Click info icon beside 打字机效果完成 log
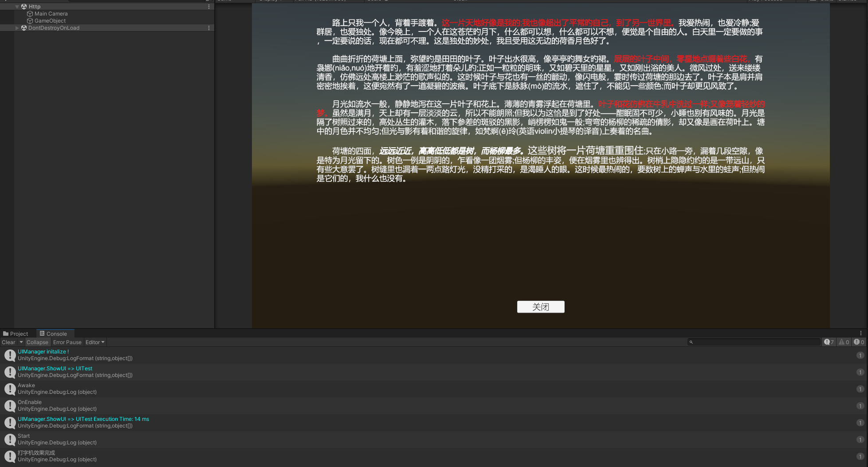The height and width of the screenshot is (467, 868). [x=10, y=456]
